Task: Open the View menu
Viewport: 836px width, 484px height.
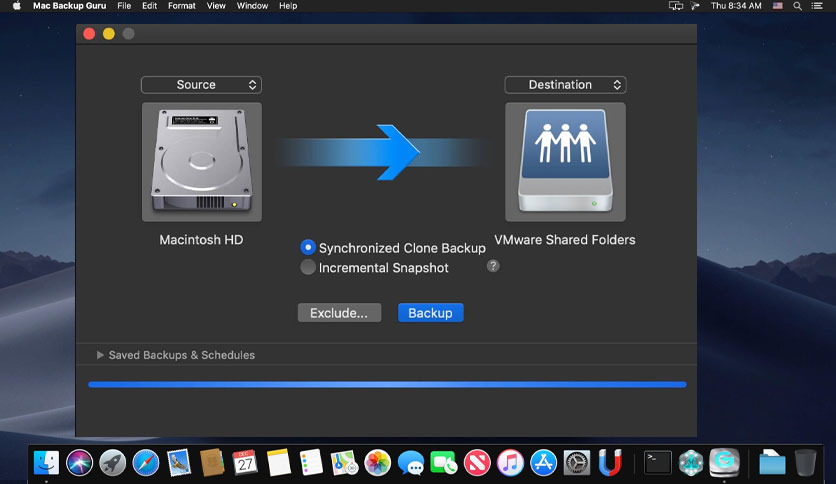Action: (216, 6)
